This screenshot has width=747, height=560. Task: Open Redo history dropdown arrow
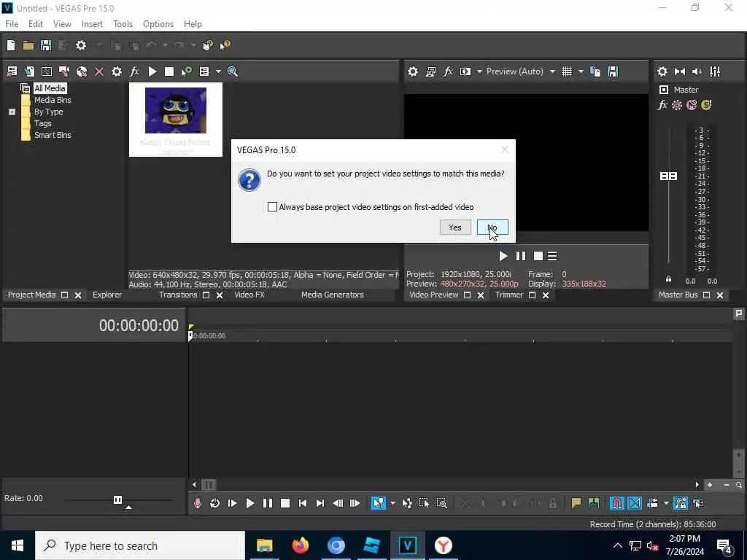193,45
